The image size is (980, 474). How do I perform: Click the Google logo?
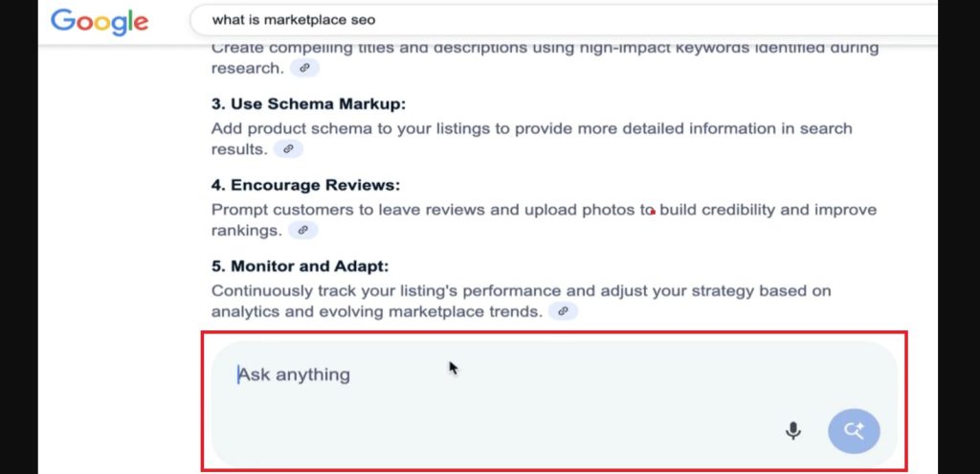click(x=100, y=20)
